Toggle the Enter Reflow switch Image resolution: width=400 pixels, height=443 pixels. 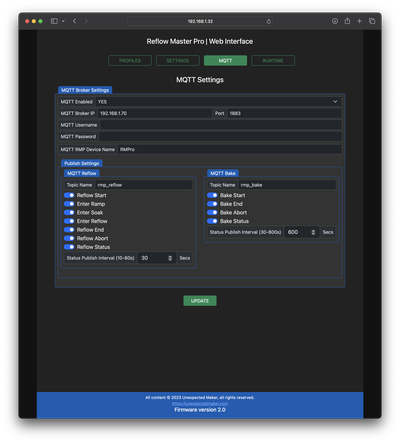point(69,221)
